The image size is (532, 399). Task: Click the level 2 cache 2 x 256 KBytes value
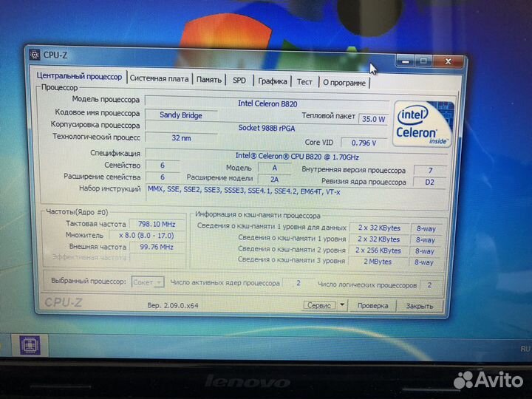tap(378, 250)
